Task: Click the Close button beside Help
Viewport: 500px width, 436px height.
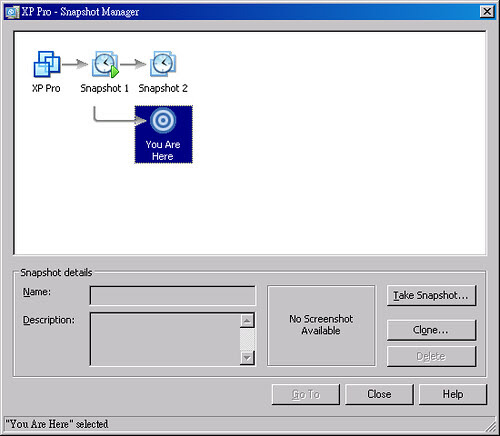Action: pyautogui.click(x=379, y=394)
